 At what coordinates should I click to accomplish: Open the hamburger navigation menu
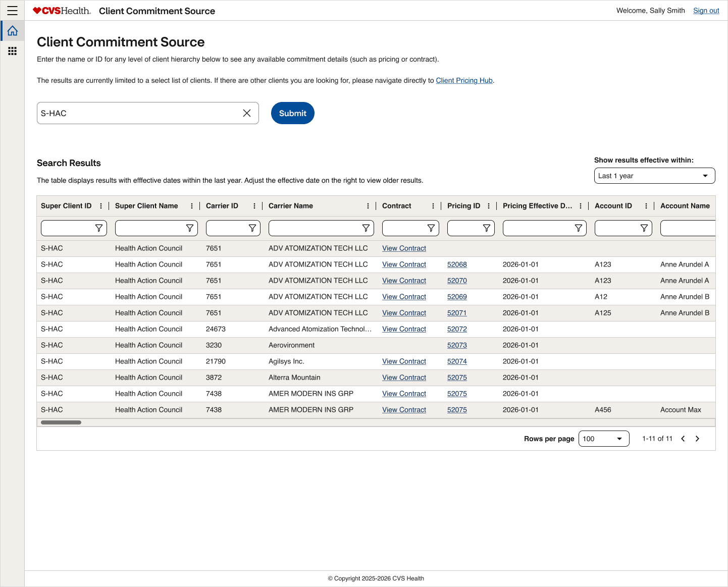(12, 11)
